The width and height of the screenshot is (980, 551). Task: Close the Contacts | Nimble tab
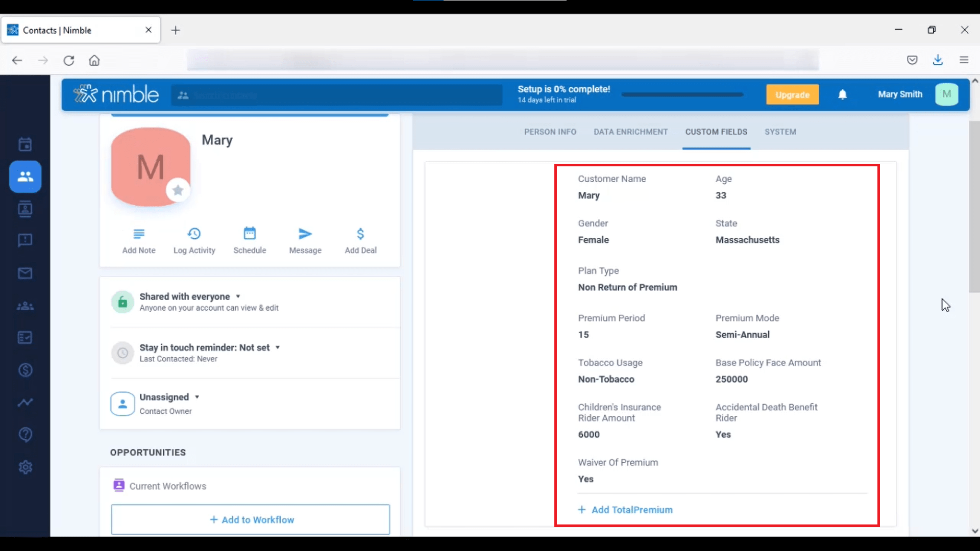pos(149,30)
